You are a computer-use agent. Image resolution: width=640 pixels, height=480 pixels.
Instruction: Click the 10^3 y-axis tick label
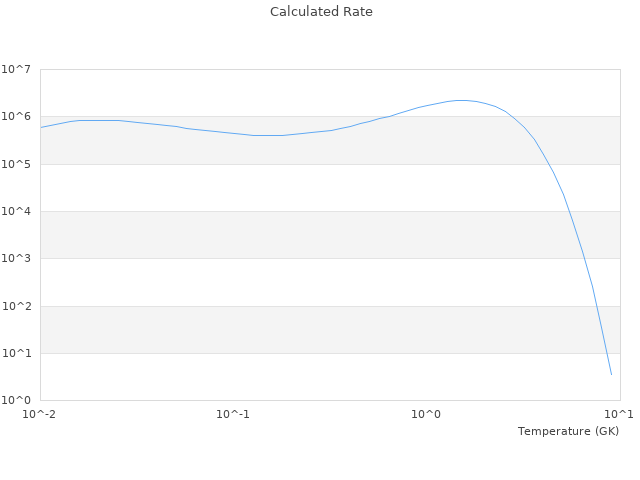(16, 259)
